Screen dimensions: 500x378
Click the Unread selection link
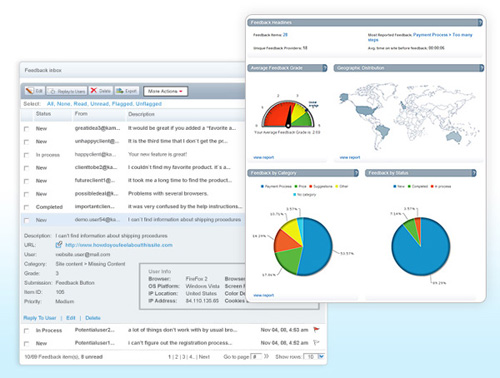100,104
